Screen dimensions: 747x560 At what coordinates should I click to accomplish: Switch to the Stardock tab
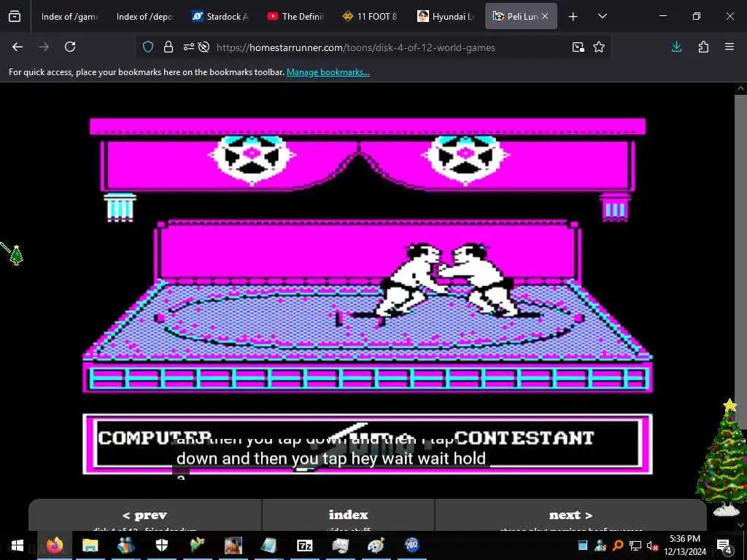220,17
